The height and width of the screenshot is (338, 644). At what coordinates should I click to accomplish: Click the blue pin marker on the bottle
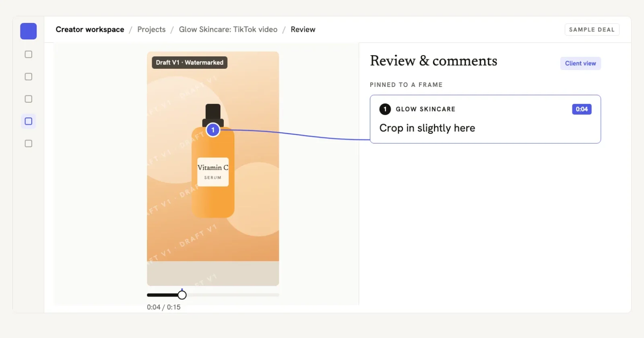click(213, 130)
